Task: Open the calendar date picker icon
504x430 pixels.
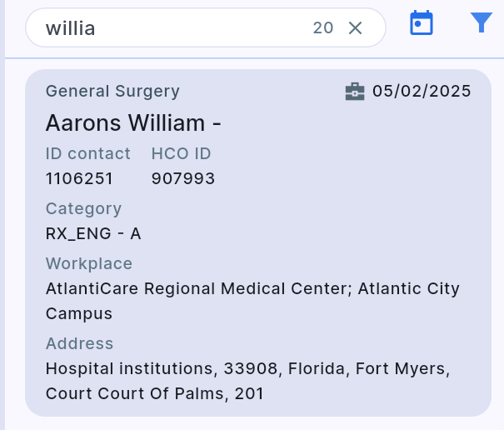Action: (x=422, y=23)
